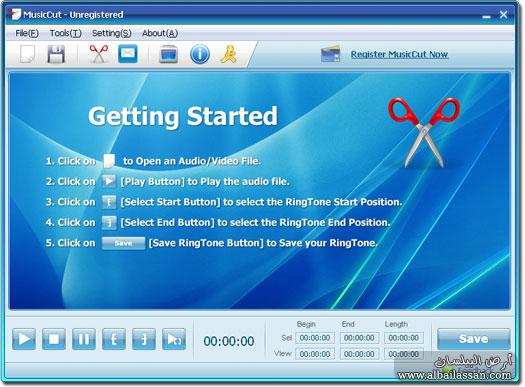
Task: Open the Setting(S) menu
Action: [111, 33]
